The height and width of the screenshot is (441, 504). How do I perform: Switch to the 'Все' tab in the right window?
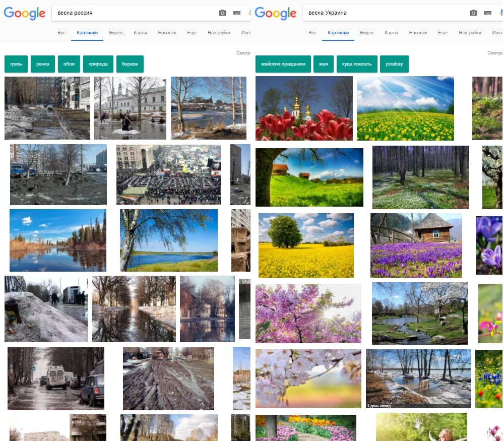point(312,32)
